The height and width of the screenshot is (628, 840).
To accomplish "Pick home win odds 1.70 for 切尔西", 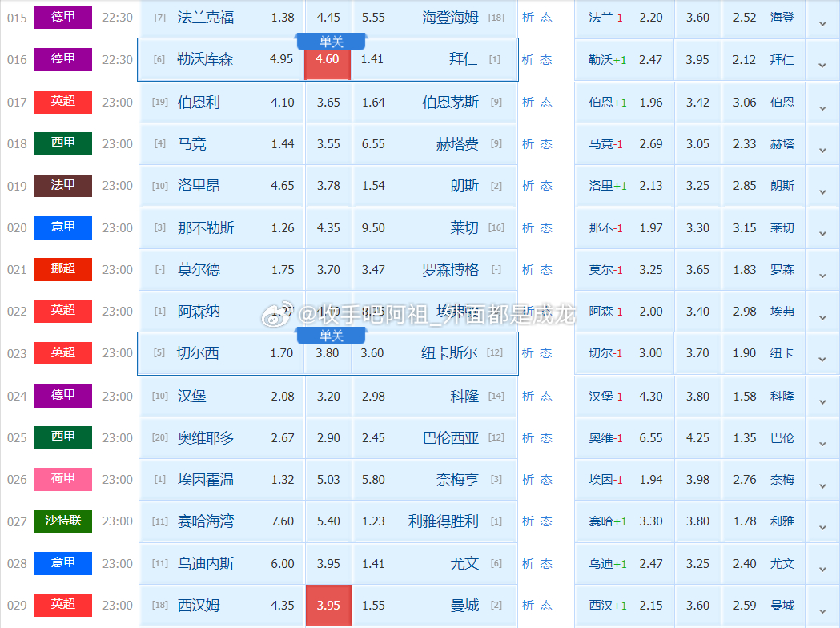I will (x=282, y=353).
